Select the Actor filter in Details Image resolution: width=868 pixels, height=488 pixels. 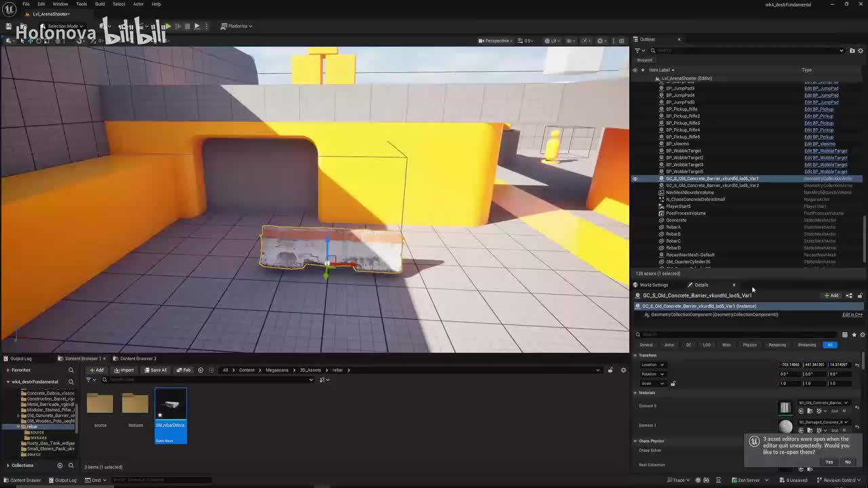(x=669, y=345)
